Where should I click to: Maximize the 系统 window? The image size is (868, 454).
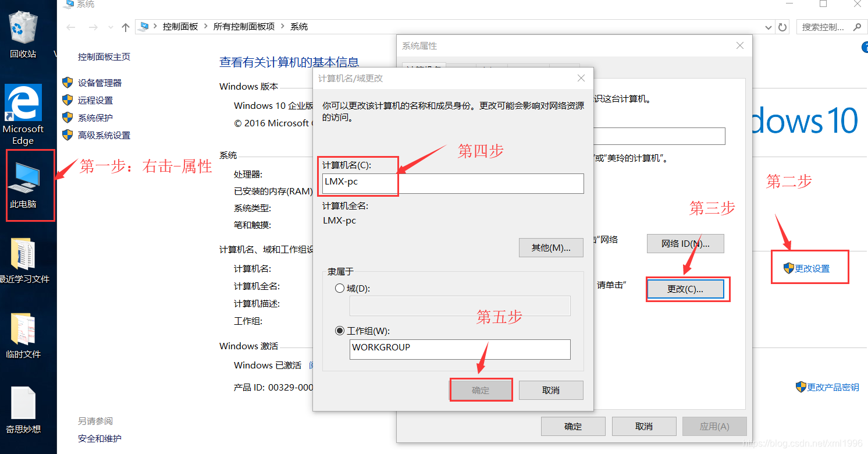(x=823, y=4)
